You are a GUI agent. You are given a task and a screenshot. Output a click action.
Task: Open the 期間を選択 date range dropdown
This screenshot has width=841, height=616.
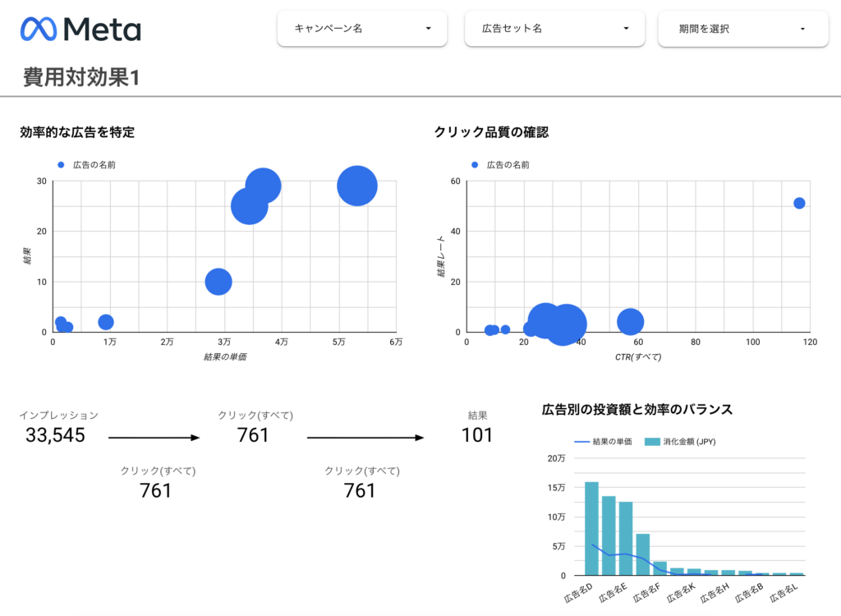click(742, 29)
